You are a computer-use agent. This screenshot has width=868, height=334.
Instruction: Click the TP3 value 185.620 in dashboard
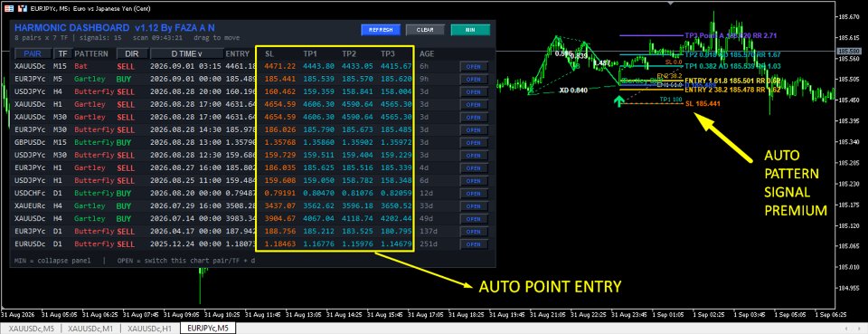(396, 80)
